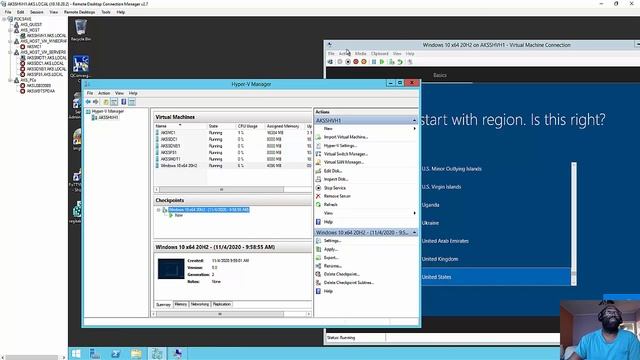Click Back arrow in Hyper-V Manager toolbar
640x360 pixels.
click(88, 102)
